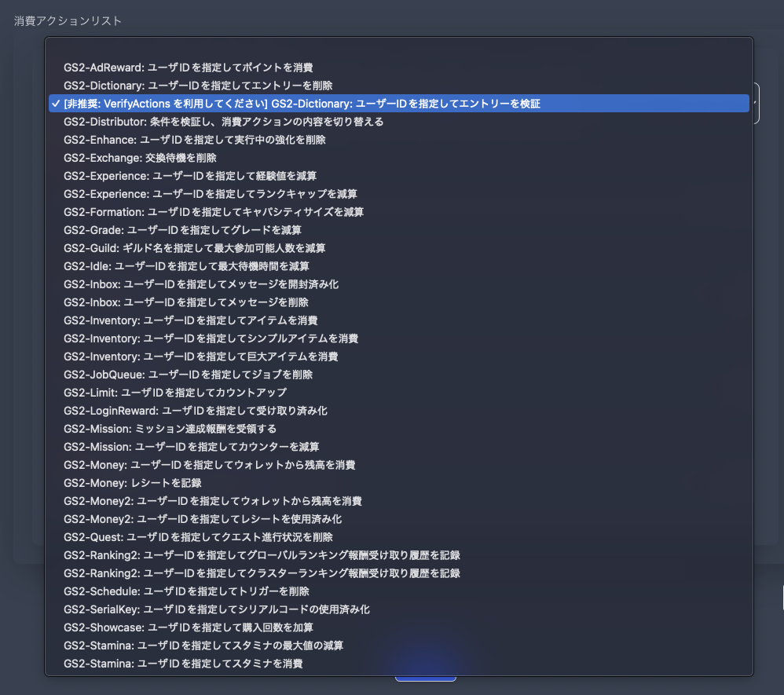Image resolution: width=784 pixels, height=695 pixels.
Task: Select GS2-Money2 レシートを使用済み化 option
Action: [x=398, y=519]
